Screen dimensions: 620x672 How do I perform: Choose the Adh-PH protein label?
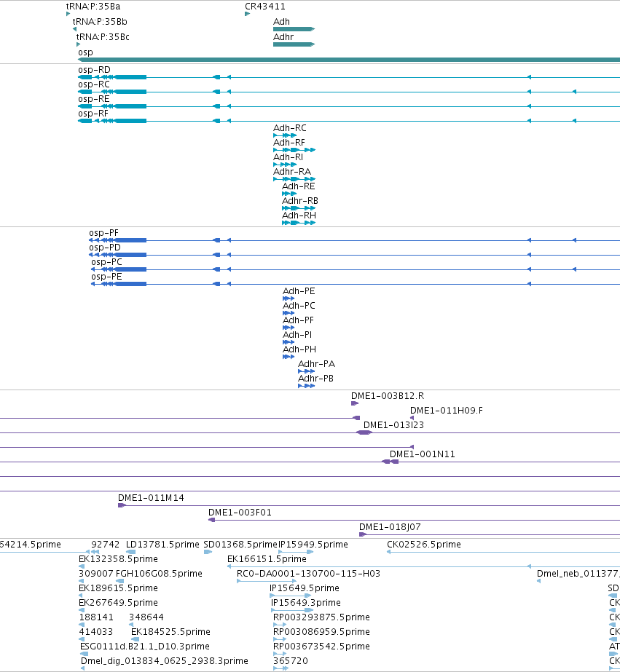[x=299, y=349]
